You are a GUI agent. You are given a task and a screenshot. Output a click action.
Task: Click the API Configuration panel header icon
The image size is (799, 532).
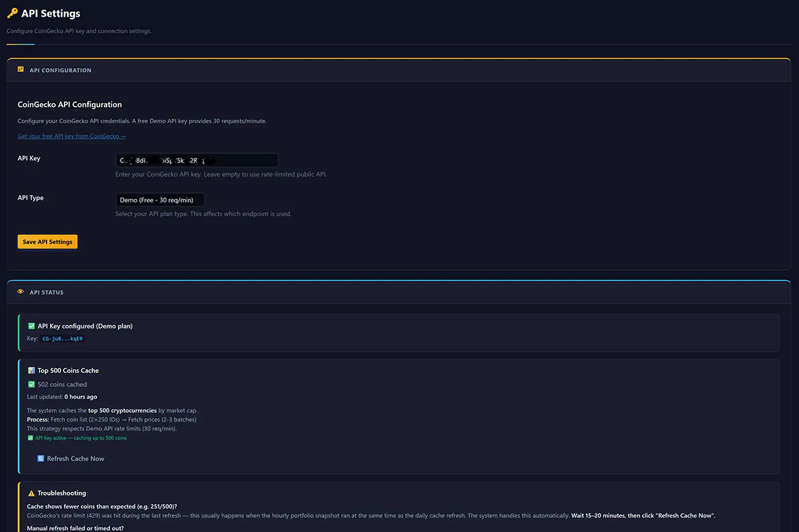click(21, 69)
